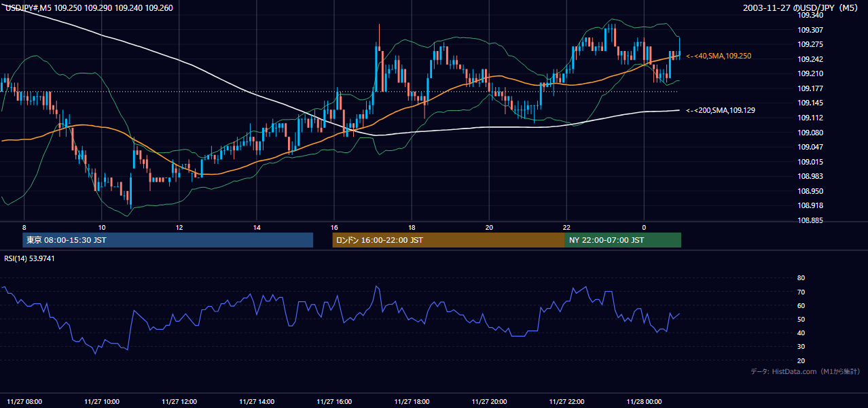Click the 108.950 price axis label
Screen dimensions: 868x408
810,191
